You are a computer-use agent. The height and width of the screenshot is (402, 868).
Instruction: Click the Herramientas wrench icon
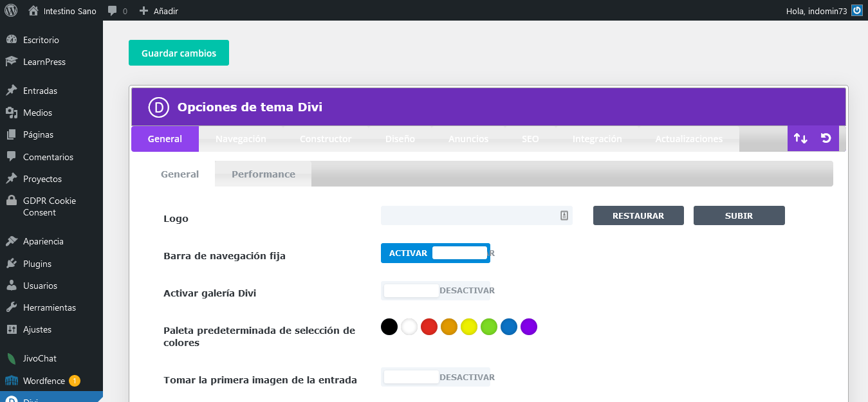click(x=12, y=307)
